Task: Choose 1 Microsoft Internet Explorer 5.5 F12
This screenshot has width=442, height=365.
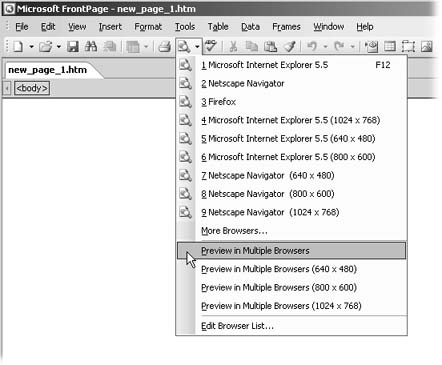Action: point(291,65)
